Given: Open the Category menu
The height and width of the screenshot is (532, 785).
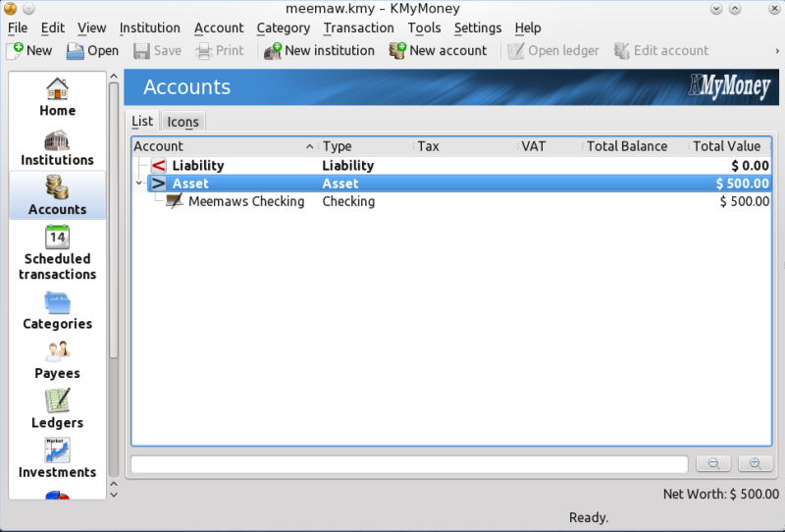Looking at the screenshot, I should 284,28.
